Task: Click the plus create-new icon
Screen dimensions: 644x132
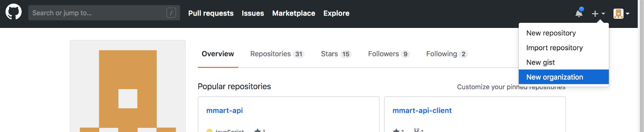Action: pos(595,14)
